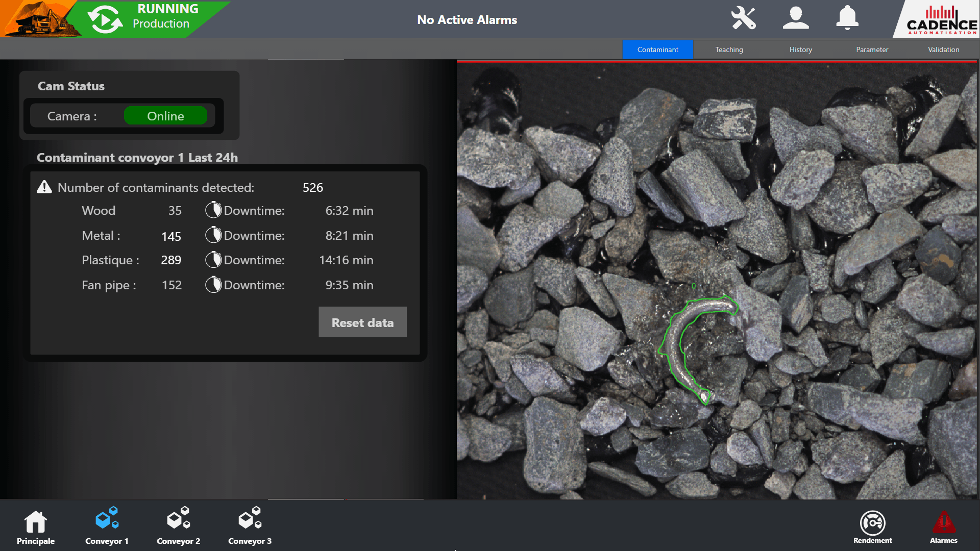Click the running production status icon
Viewport: 980px width, 551px height.
pos(105,19)
